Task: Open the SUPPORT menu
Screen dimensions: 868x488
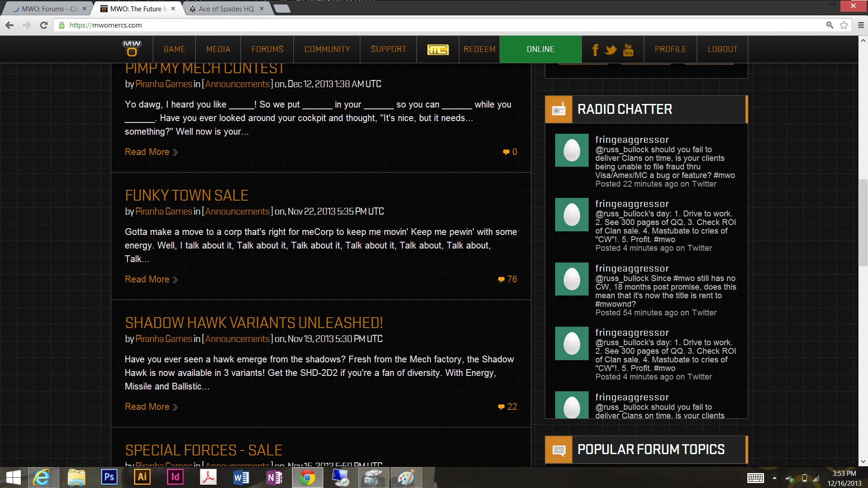Action: tap(388, 49)
